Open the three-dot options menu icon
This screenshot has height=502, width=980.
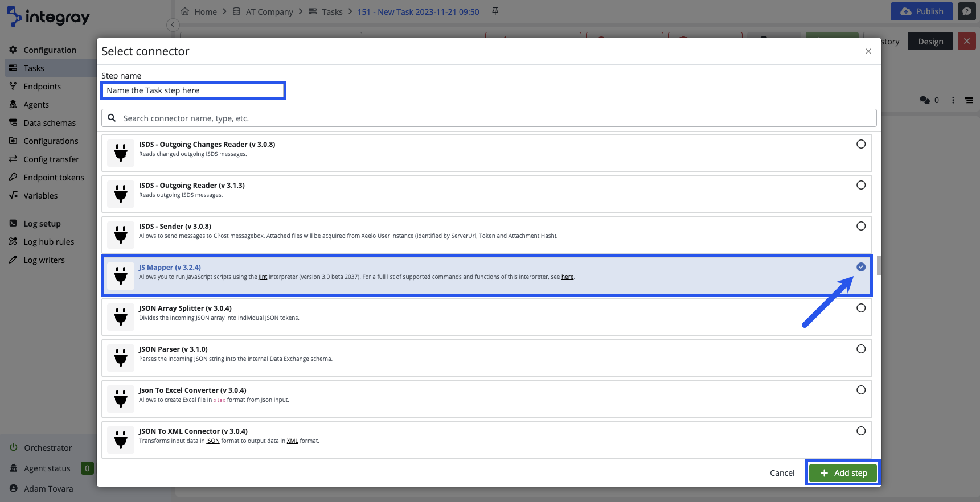point(953,100)
